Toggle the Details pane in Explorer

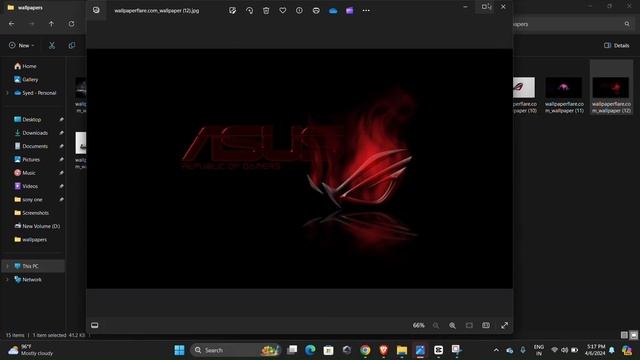coord(617,45)
